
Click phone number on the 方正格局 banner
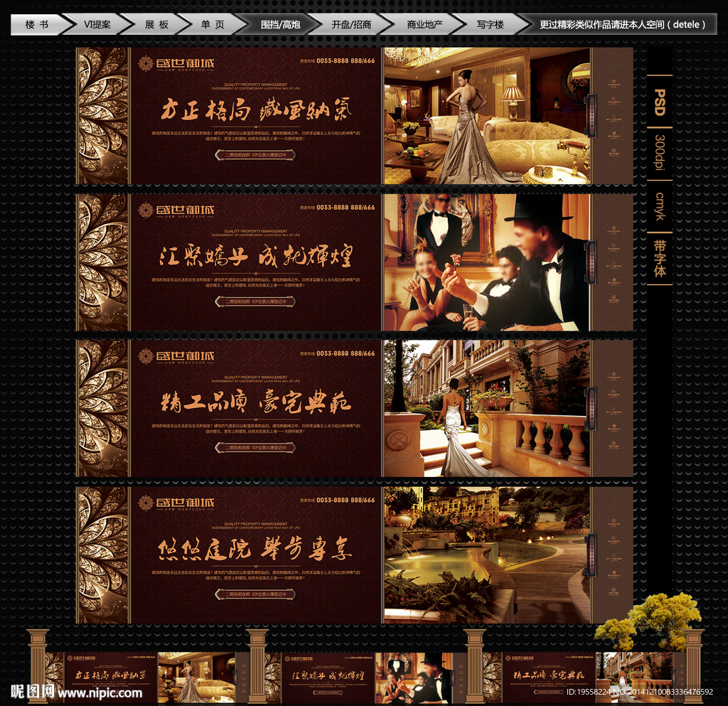tap(346, 61)
